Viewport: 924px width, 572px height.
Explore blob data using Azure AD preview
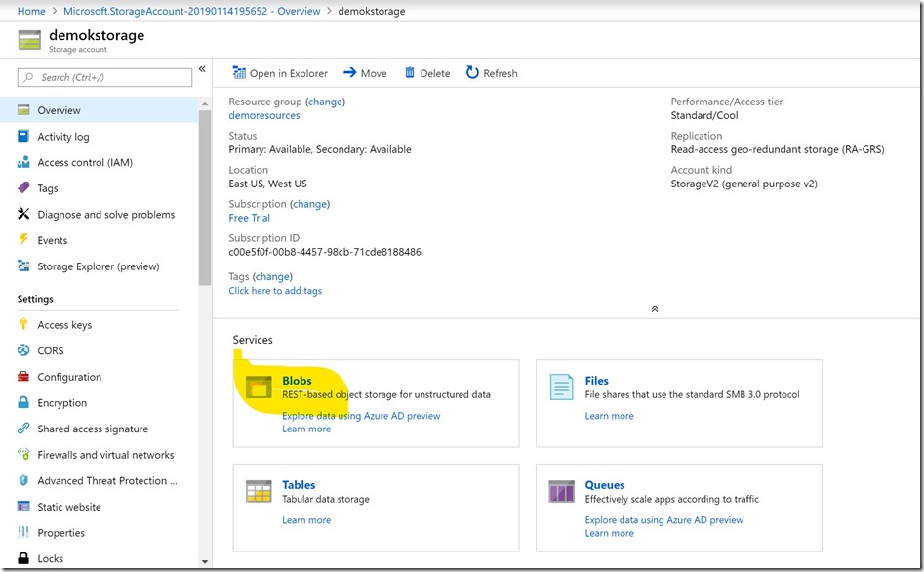point(361,415)
